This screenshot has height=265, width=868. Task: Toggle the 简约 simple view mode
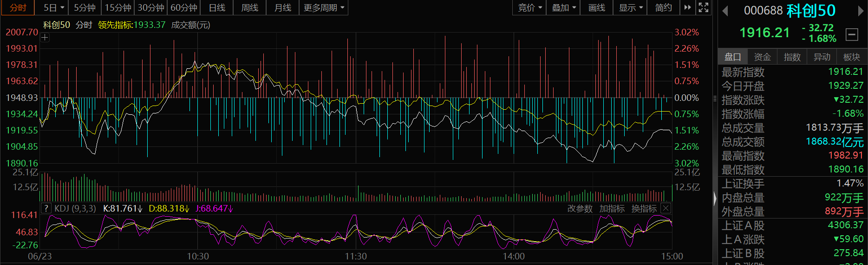point(663,7)
